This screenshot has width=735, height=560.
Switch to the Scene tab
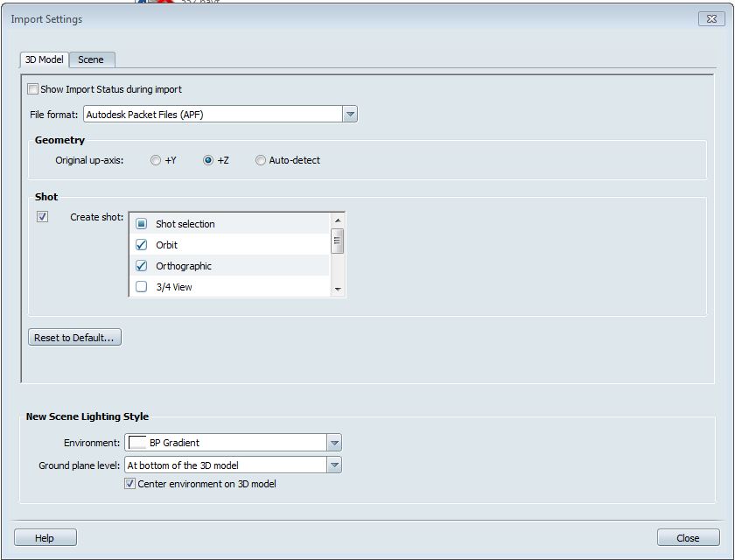pos(91,59)
